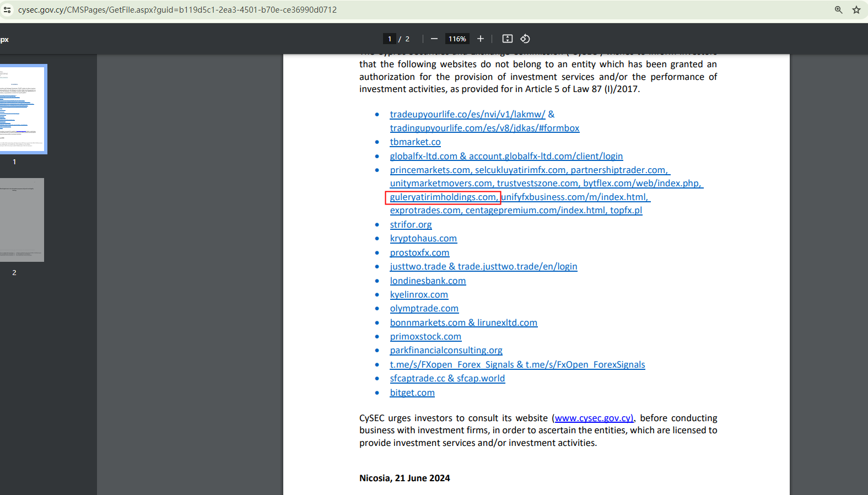The image size is (868, 495).
Task: Click the address bar URL
Action: click(x=177, y=10)
